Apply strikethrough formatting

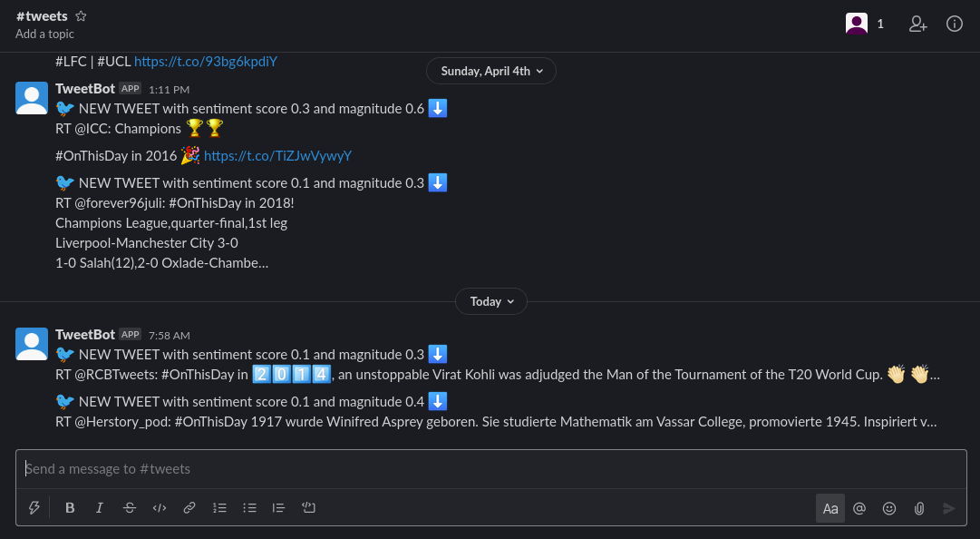130,508
